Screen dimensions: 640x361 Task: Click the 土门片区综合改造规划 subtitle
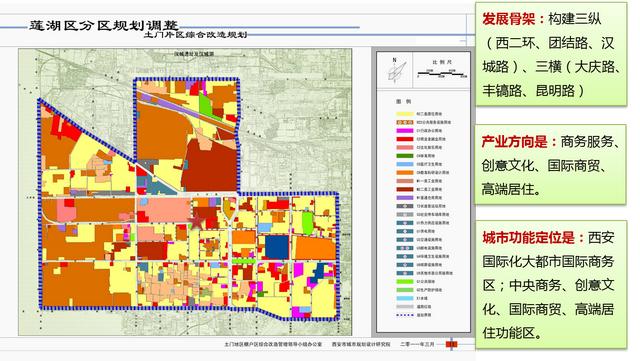(196, 35)
